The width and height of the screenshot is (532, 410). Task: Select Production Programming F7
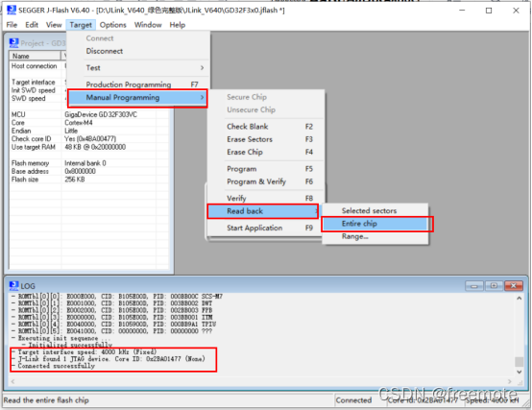(x=138, y=84)
